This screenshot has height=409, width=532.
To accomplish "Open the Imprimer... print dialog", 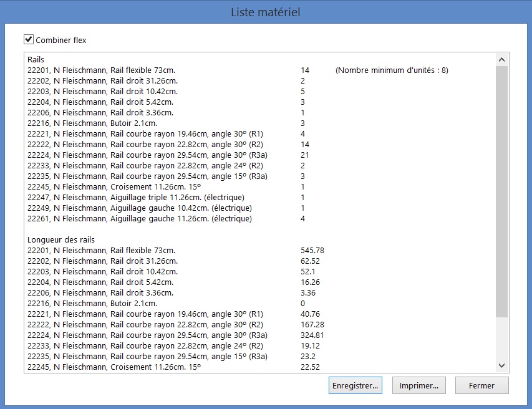I will point(419,385).
